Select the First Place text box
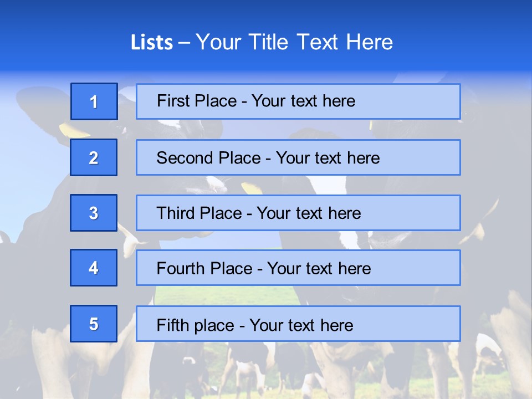532x399 pixels. pyautogui.click(x=298, y=101)
